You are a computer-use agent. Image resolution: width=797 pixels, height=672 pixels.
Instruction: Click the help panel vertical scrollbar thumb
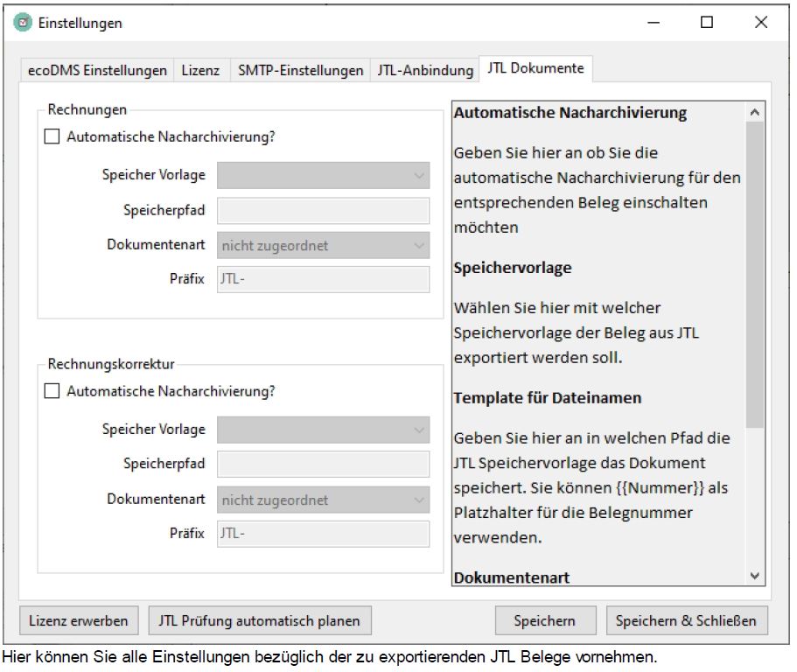point(755,275)
